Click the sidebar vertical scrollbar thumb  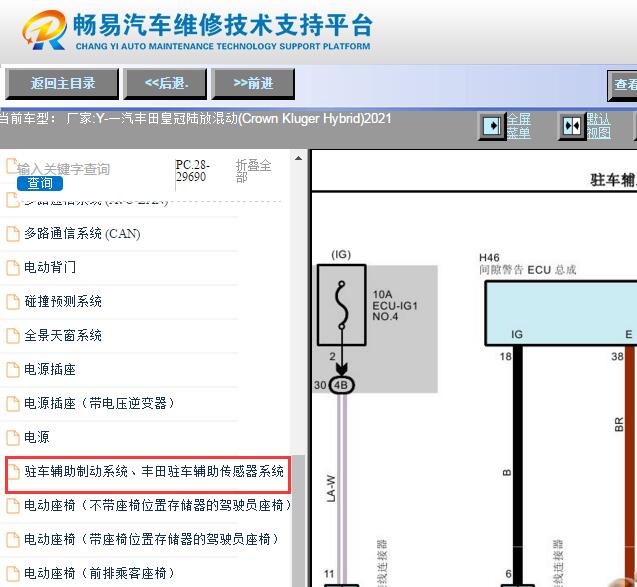pos(299,521)
